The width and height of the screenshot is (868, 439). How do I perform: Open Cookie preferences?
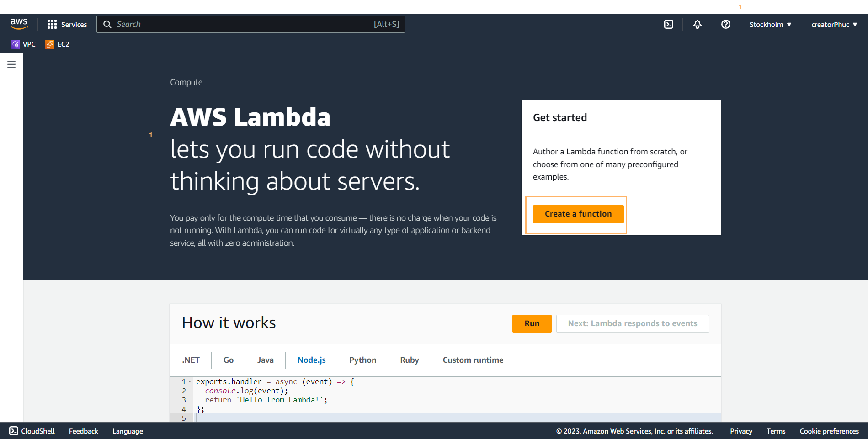pyautogui.click(x=829, y=431)
